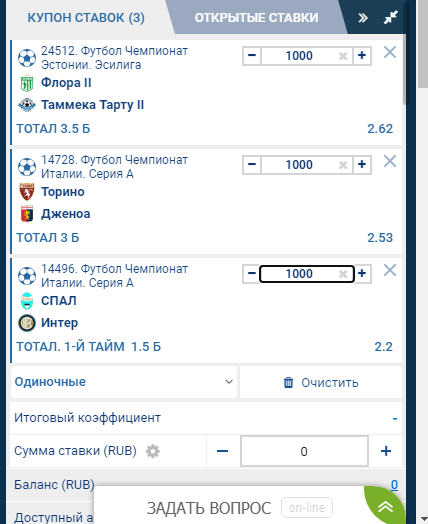Remove the Торино vs Дженоа bet
Screen dimensions: 428x524
click(390, 161)
